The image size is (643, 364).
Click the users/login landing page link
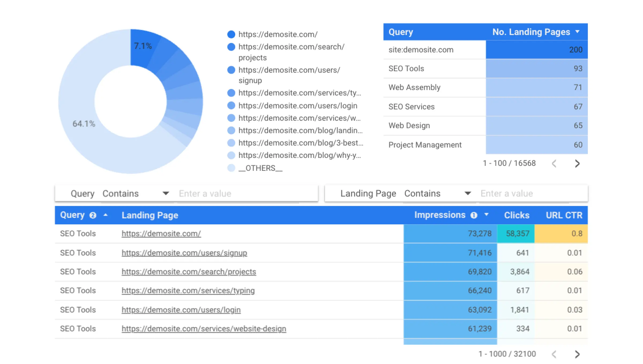tap(181, 310)
